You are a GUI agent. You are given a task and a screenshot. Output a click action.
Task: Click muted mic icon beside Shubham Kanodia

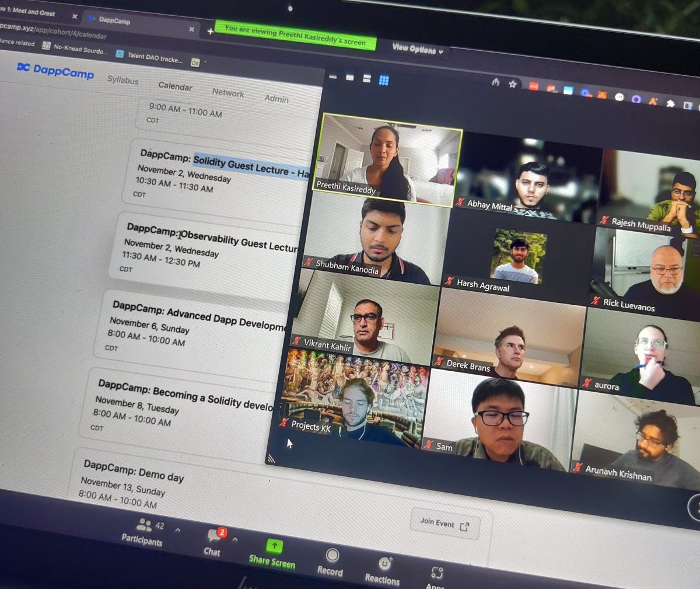(309, 262)
